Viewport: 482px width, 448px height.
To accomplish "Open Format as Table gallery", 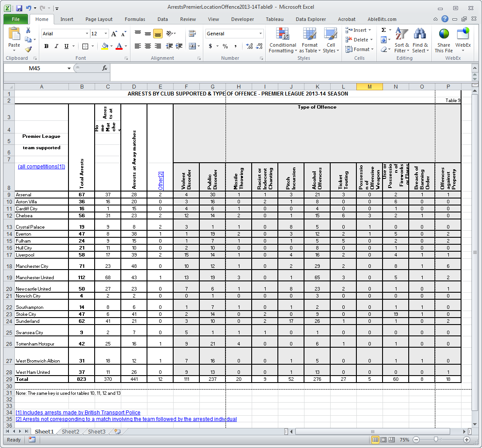I will [310, 40].
